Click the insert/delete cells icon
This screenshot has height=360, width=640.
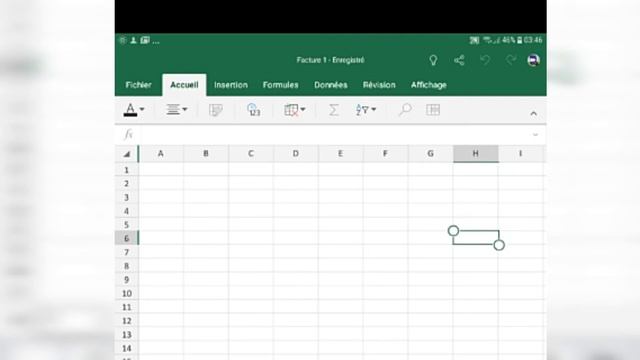pyautogui.click(x=291, y=110)
